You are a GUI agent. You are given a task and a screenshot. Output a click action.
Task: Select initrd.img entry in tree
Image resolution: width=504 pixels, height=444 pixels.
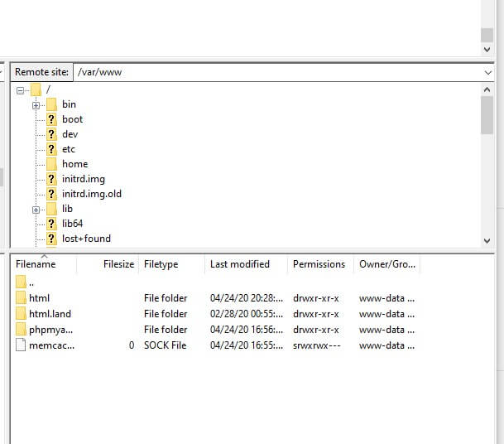[84, 179]
